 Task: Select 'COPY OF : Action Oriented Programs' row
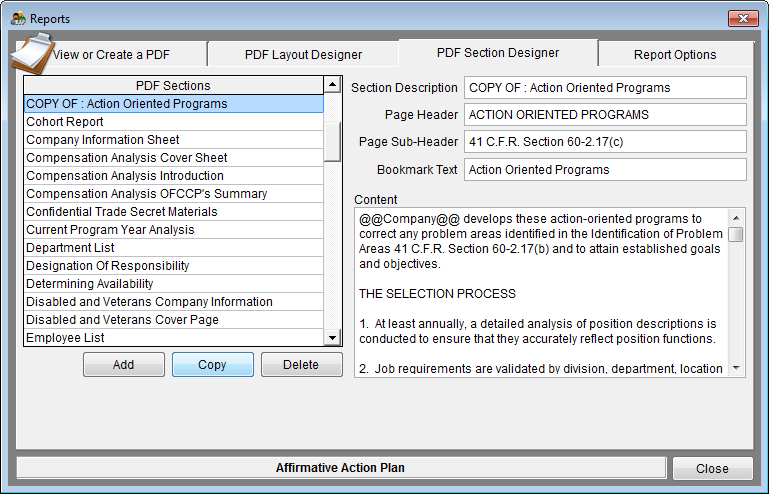(x=173, y=104)
